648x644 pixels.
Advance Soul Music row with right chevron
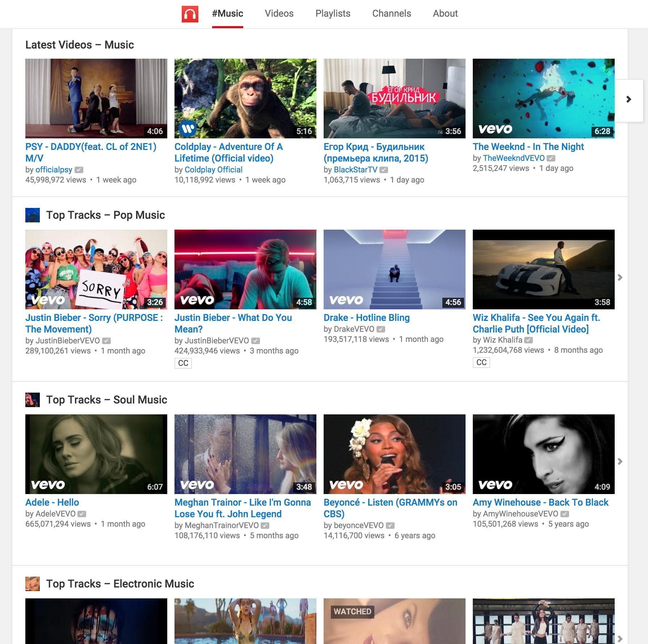620,461
